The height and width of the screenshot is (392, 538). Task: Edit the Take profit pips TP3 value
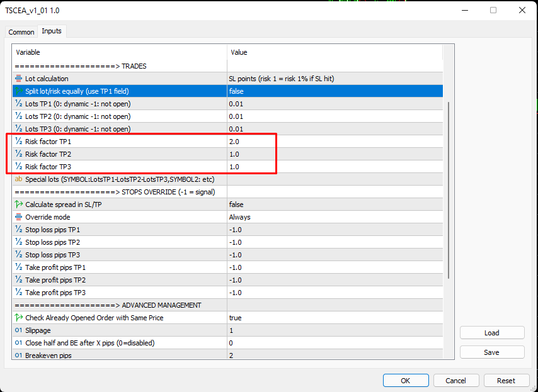click(335, 293)
